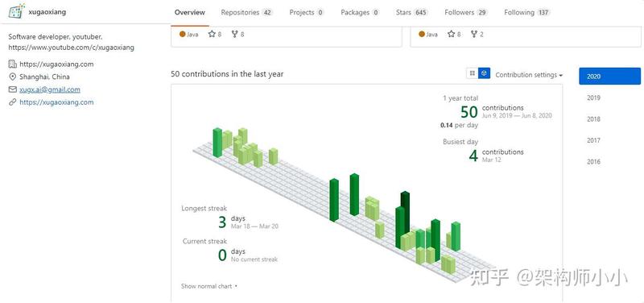The height and width of the screenshot is (303, 644).
Task: Open the Stars tab
Action: coord(412,12)
